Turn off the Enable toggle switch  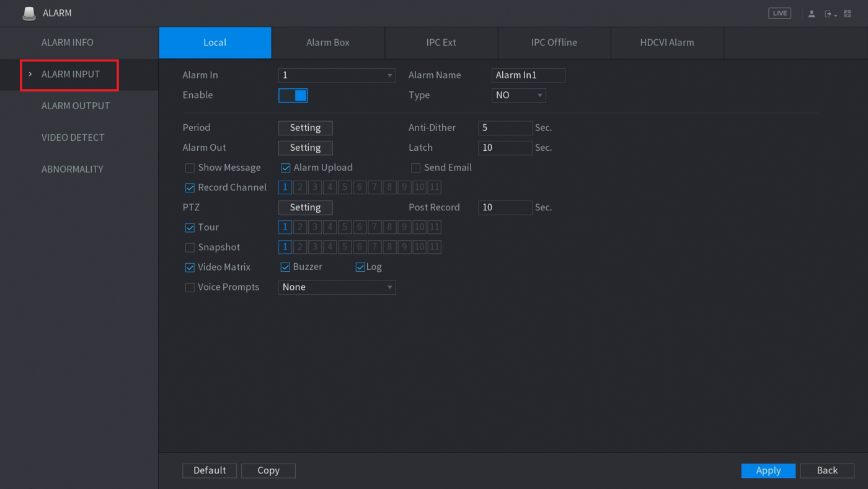[x=293, y=96]
